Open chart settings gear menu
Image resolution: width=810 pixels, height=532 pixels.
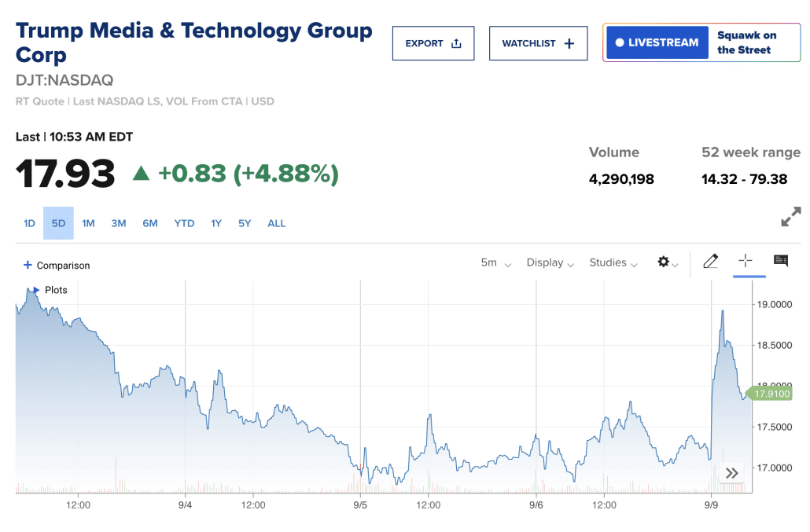coord(667,262)
